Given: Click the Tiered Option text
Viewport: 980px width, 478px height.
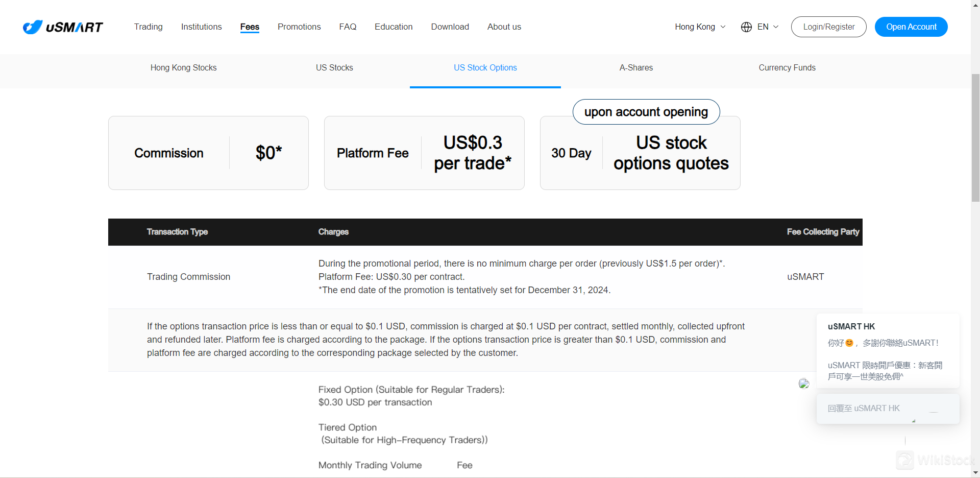Looking at the screenshot, I should pyautogui.click(x=348, y=427).
